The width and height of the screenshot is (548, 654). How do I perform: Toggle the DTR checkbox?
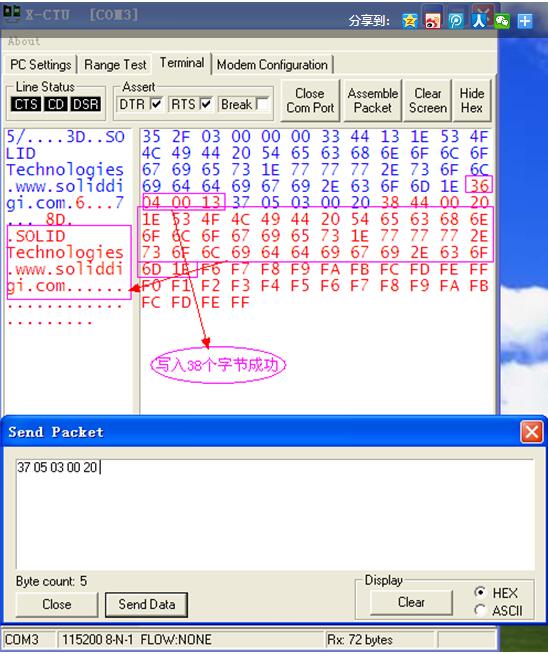tap(156, 104)
